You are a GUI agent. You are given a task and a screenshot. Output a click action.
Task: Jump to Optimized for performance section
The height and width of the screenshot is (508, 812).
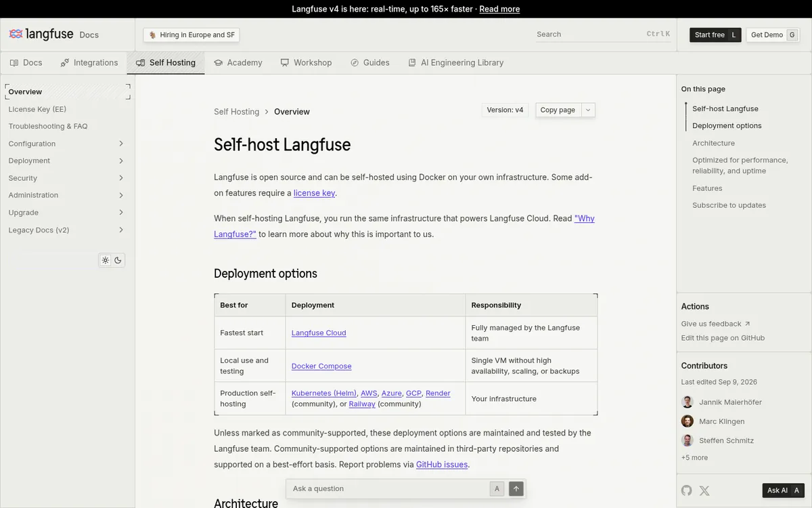(740, 165)
